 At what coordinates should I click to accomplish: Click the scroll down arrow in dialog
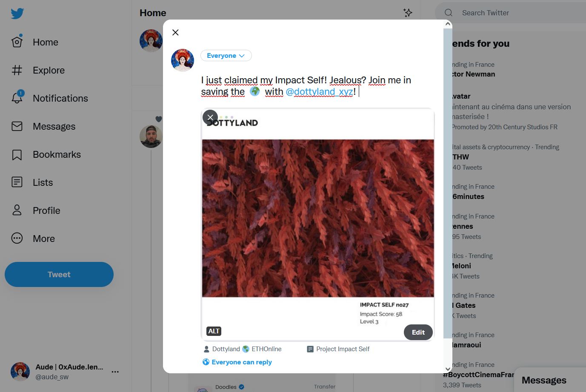coord(448,369)
